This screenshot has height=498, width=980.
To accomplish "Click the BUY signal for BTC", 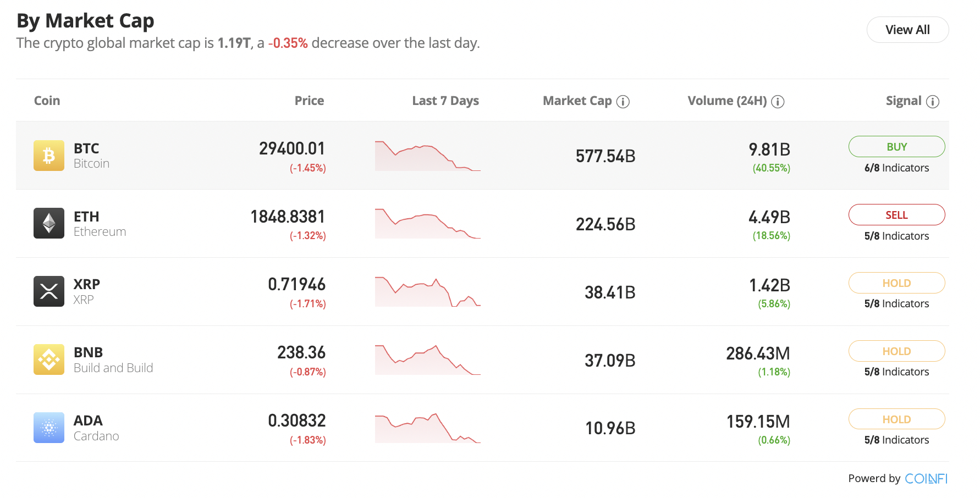I will tap(896, 147).
